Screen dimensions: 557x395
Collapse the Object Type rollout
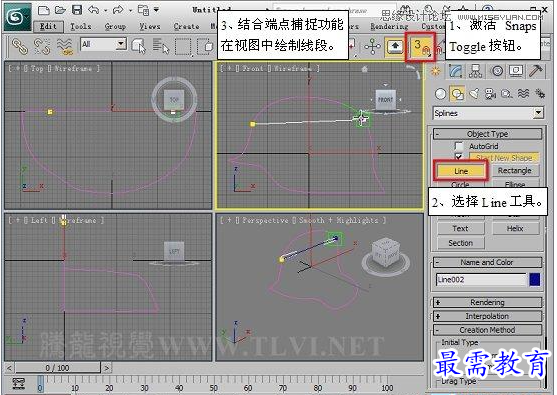(487, 134)
